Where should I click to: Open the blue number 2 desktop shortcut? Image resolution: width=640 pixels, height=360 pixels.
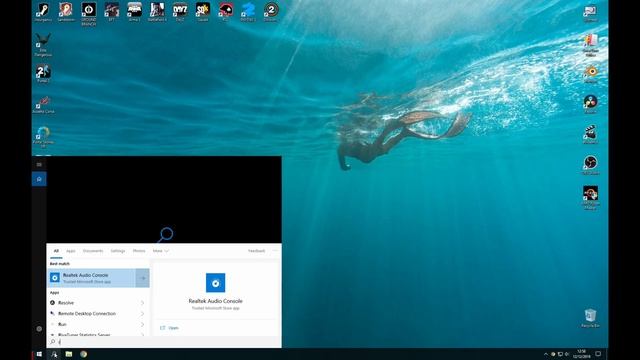click(x=248, y=12)
